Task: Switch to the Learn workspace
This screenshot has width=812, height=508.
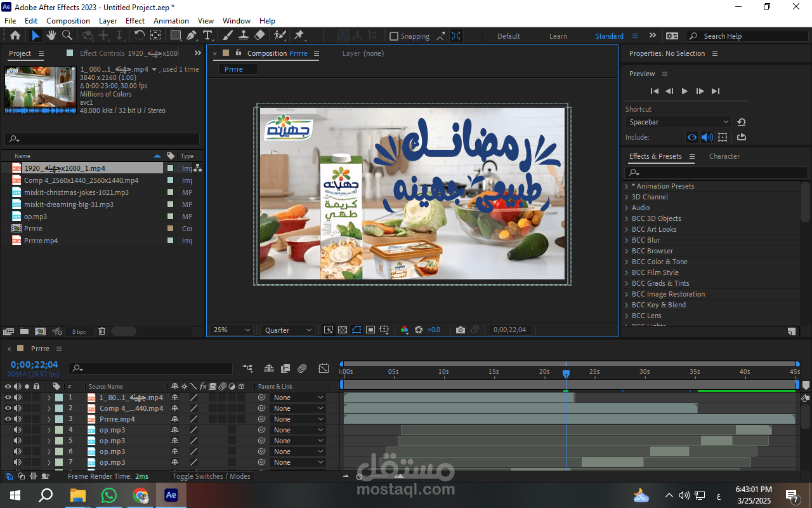Action: tap(558, 36)
